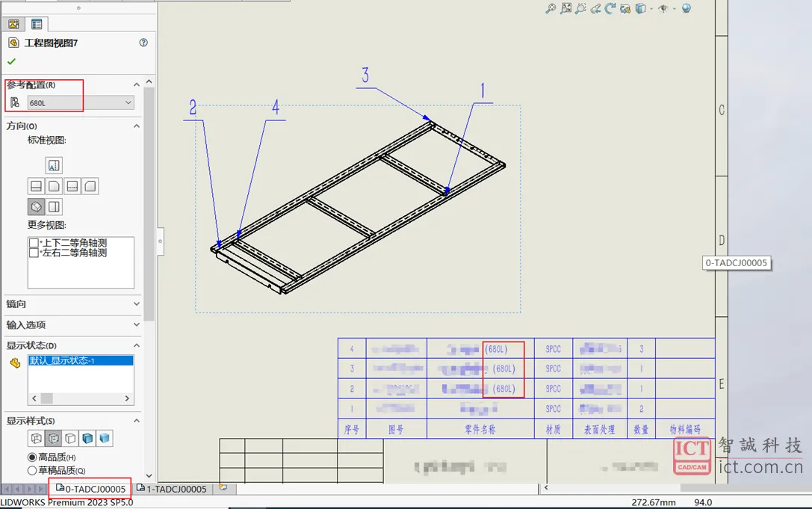Select Shaded display style icon
Image resolution: width=812 pixels, height=509 pixels.
tap(105, 439)
